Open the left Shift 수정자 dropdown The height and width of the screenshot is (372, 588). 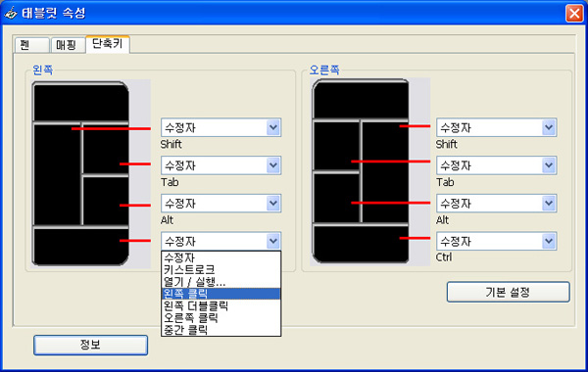pos(220,127)
